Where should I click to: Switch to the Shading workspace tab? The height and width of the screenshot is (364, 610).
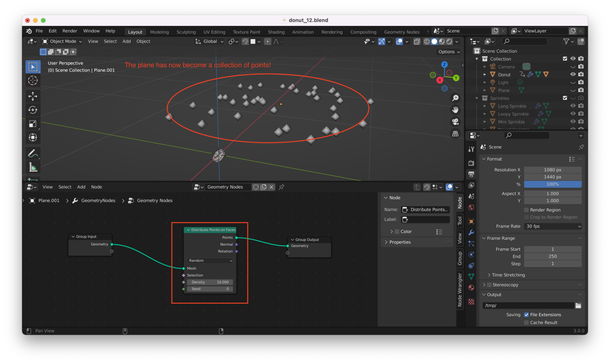(x=276, y=32)
